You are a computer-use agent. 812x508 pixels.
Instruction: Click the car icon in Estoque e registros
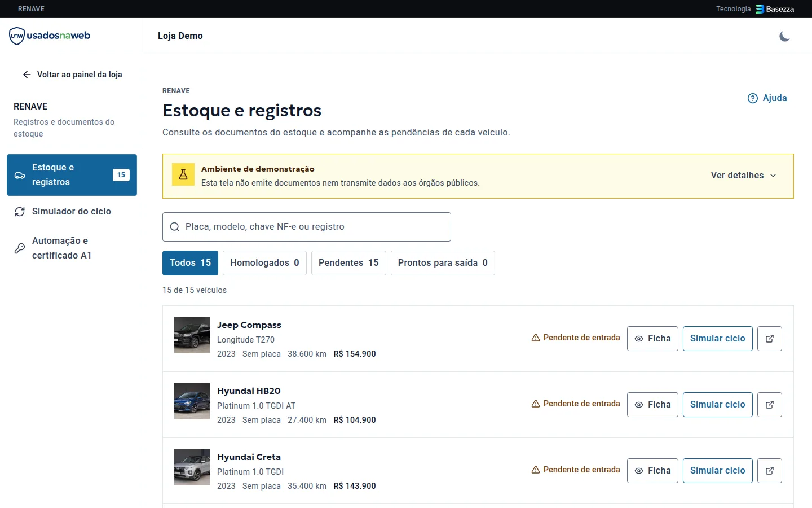click(x=20, y=175)
